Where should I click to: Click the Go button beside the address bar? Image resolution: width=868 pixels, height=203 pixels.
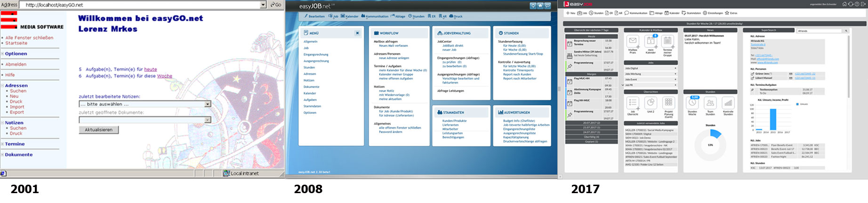click(x=275, y=5)
